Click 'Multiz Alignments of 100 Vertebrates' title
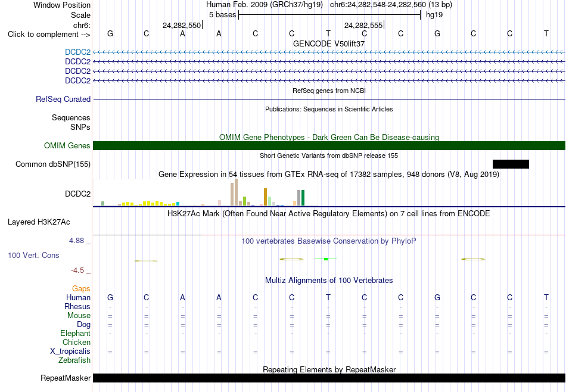 (329, 280)
